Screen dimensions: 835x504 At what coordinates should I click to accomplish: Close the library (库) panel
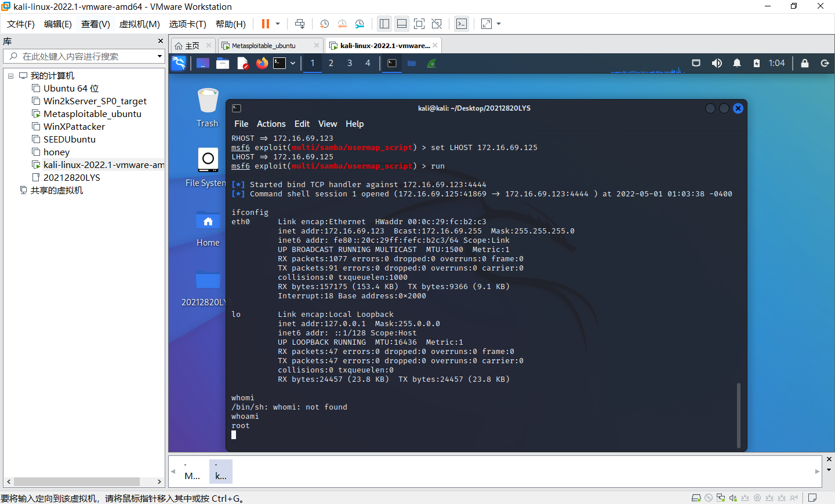click(161, 41)
